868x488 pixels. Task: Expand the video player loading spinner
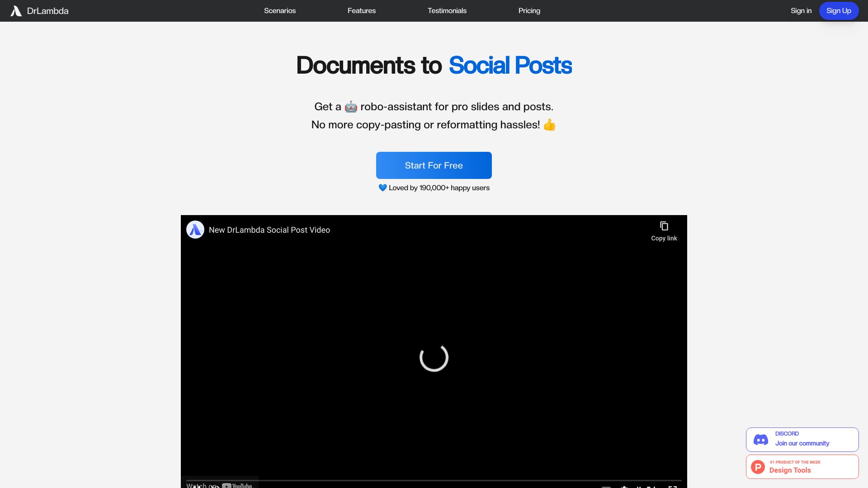434,357
